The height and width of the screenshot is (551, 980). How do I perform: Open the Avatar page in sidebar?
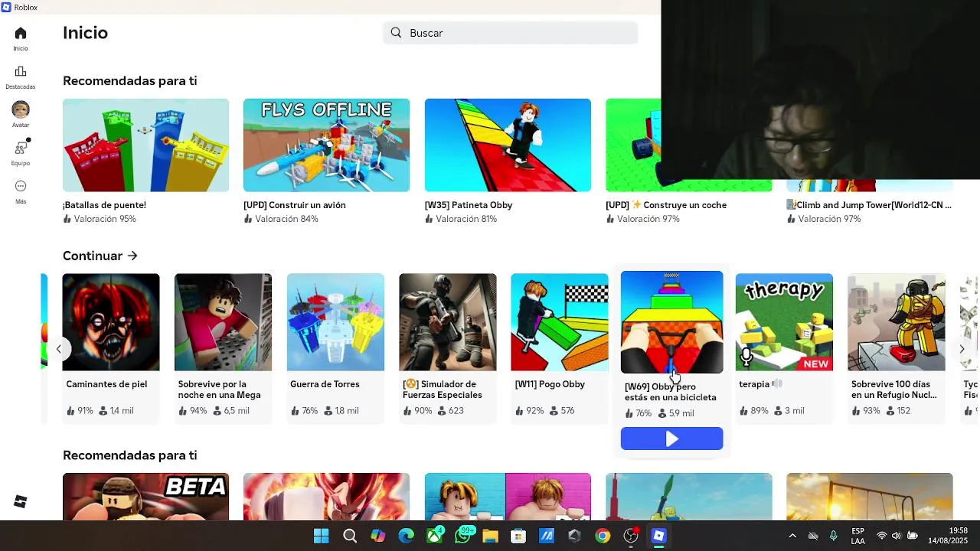point(21,115)
